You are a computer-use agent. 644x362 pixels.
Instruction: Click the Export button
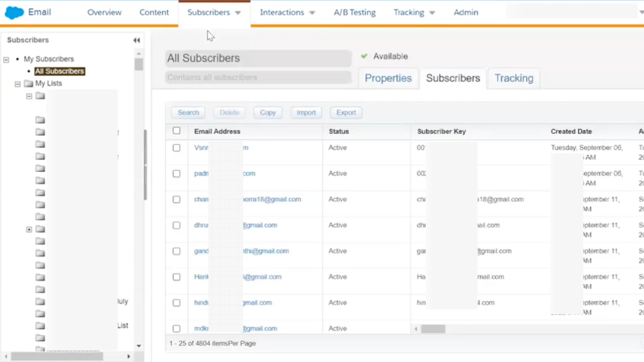point(346,113)
